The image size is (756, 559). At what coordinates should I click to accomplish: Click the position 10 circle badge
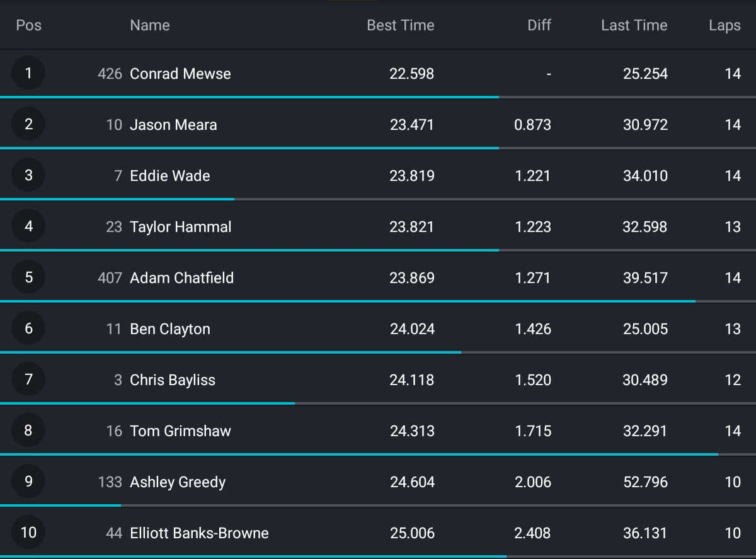click(28, 533)
